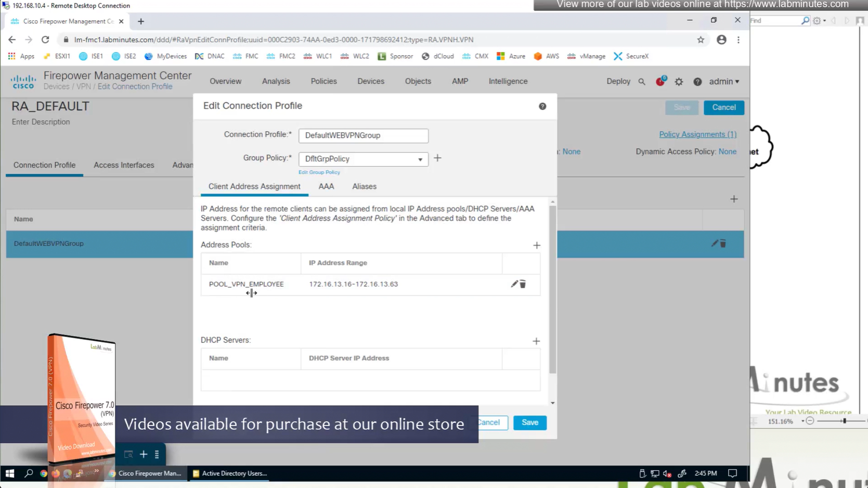The width and height of the screenshot is (868, 488).
Task: Click the search icon beside Deploy
Action: pos(642,82)
